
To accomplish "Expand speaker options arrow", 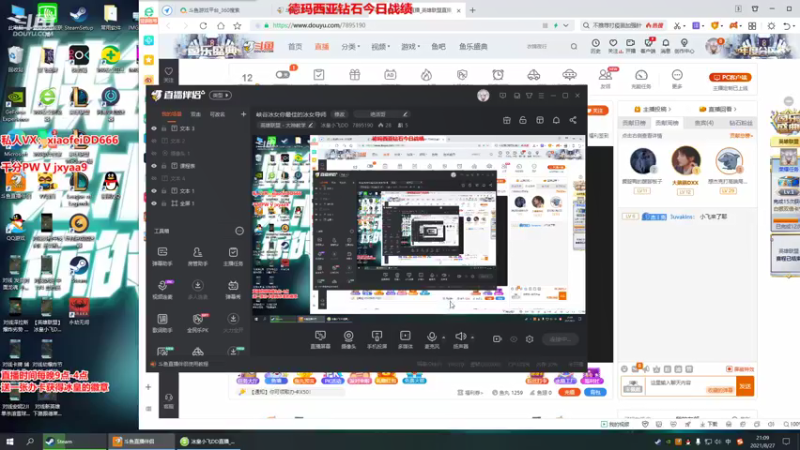I will coord(472,337).
